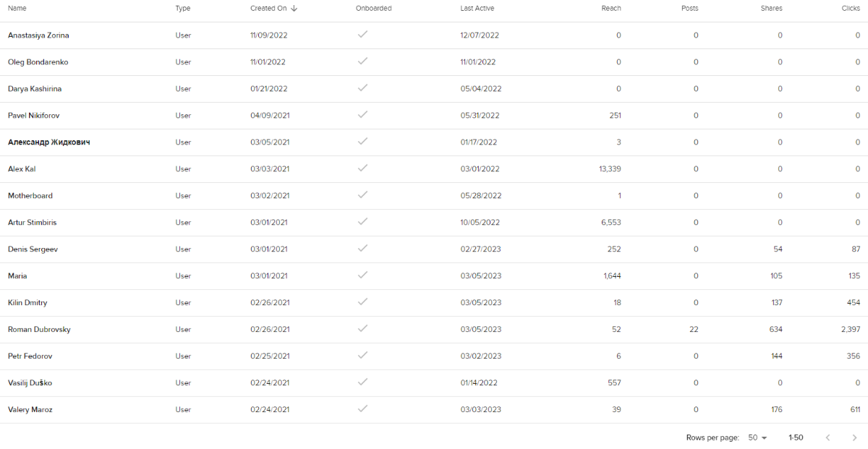Open Oleg Bondarenko user row

tap(38, 62)
